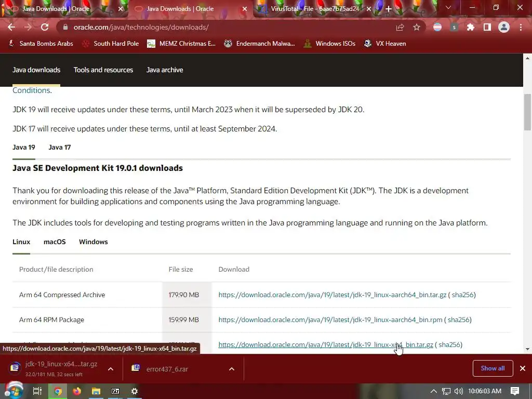Open the Java archive nav item

point(165,70)
